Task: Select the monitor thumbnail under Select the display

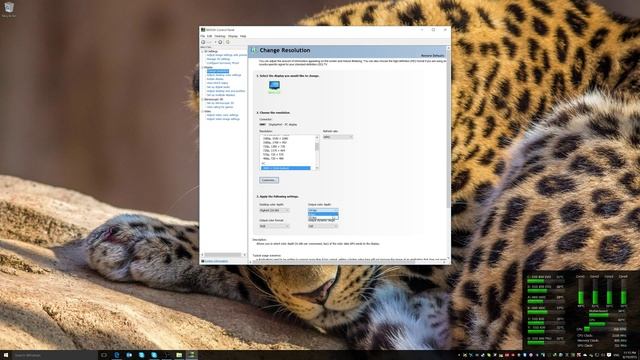Action: [x=274, y=85]
